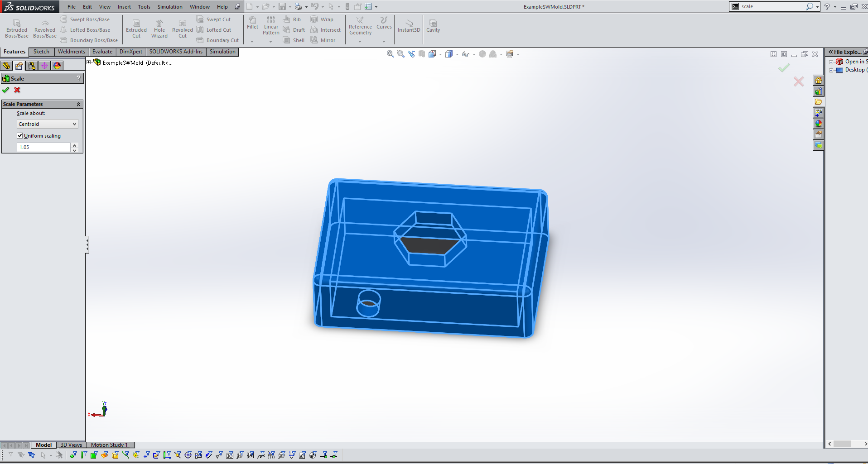868x464 pixels.
Task: Click the Swept Cut command
Action: [214, 19]
